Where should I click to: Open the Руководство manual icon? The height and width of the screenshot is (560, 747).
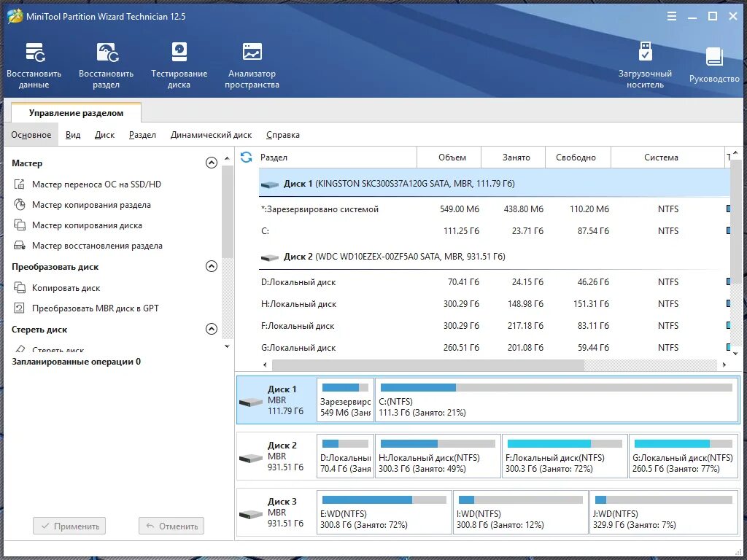tap(714, 65)
